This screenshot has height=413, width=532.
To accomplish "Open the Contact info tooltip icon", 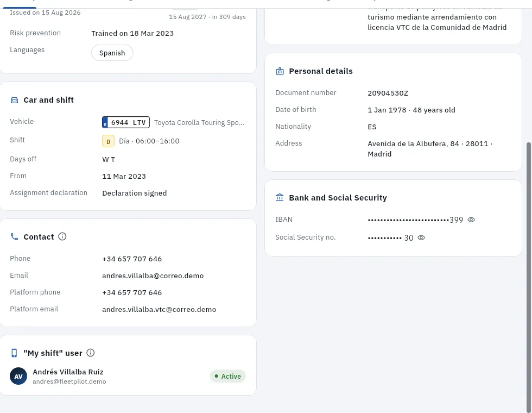I will (62, 236).
